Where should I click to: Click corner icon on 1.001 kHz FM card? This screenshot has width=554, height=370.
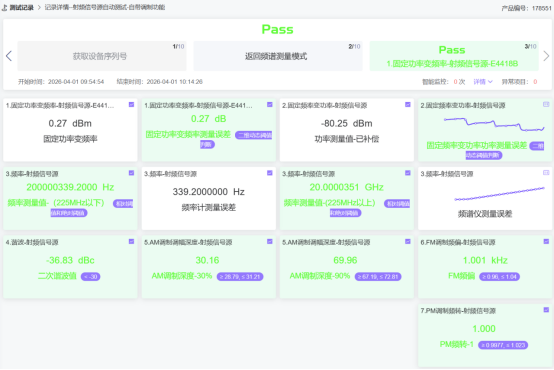(546, 241)
